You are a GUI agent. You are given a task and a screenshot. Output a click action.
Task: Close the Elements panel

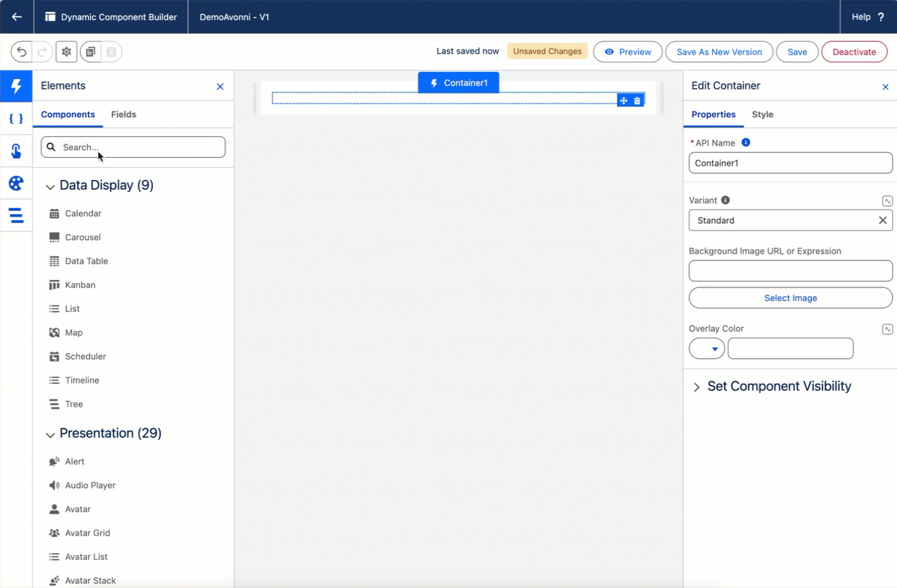[220, 87]
